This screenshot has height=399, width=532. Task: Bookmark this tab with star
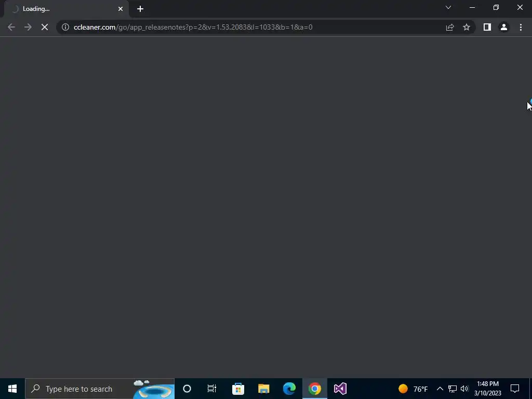[x=467, y=27]
